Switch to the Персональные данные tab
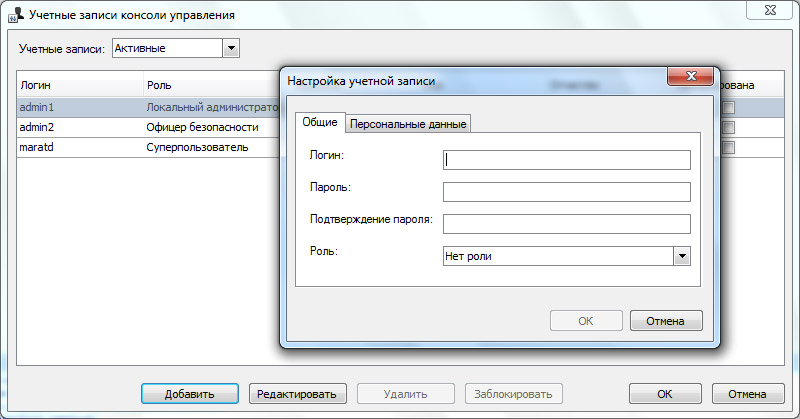This screenshot has width=800, height=419. pyautogui.click(x=408, y=124)
